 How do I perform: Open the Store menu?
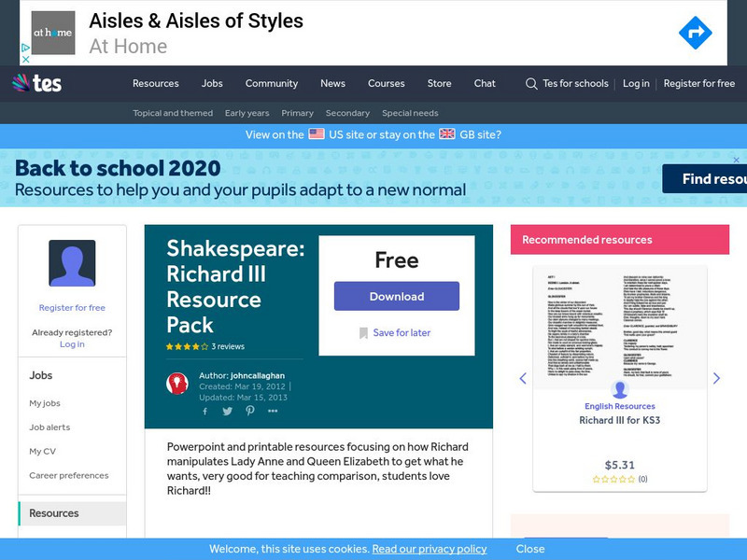pos(439,83)
